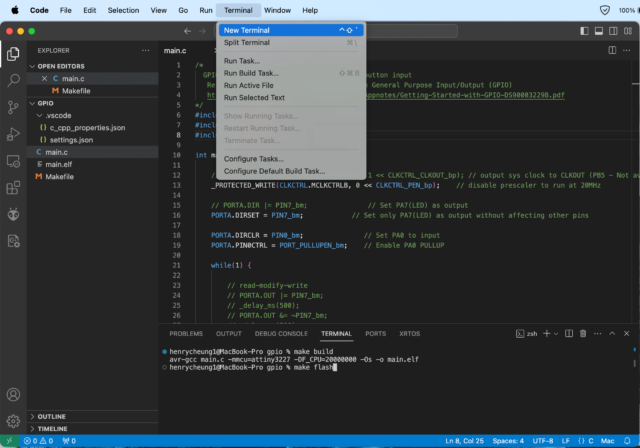Click the Apple menu icon
The width and height of the screenshot is (640, 448).
tap(15, 10)
